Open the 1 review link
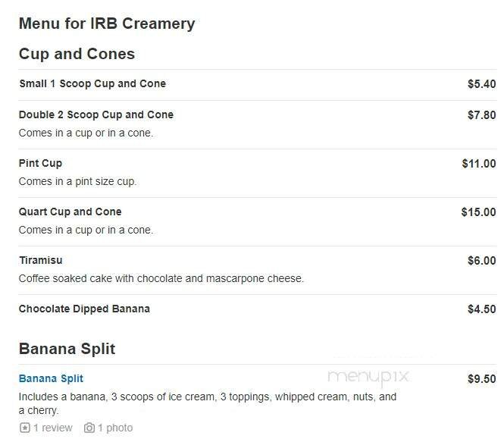The height and width of the screenshot is (439, 504). tap(53, 428)
